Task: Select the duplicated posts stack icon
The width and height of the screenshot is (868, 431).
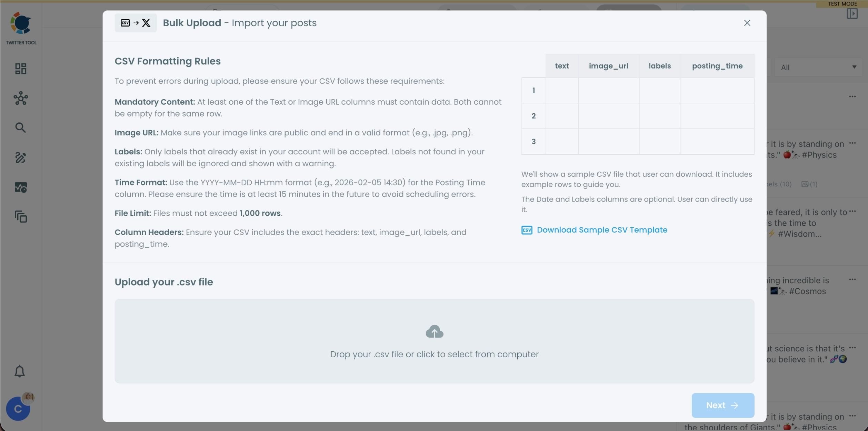Action: tap(20, 217)
